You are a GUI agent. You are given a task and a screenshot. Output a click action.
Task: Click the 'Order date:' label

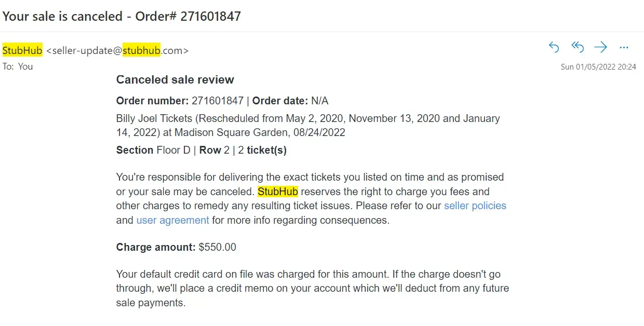(x=280, y=101)
